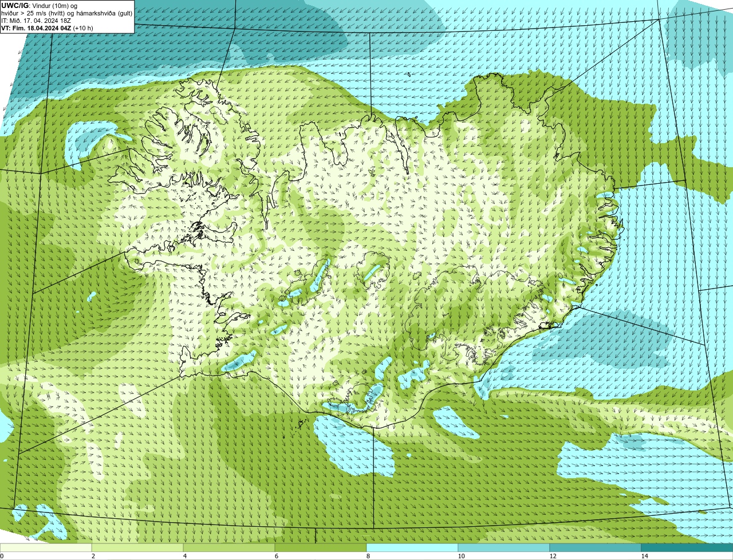Click the 4–6 m/s green legend swatch
This screenshot has width=733, height=560.
229,547
